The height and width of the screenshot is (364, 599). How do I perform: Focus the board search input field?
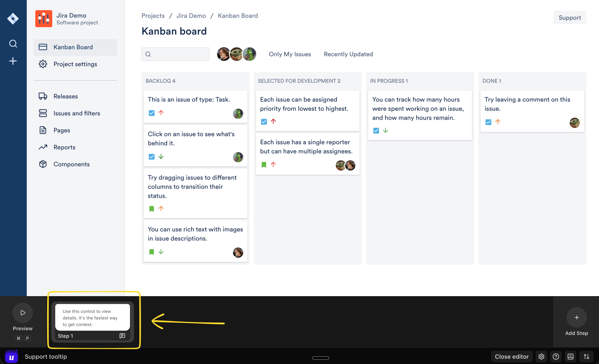175,54
